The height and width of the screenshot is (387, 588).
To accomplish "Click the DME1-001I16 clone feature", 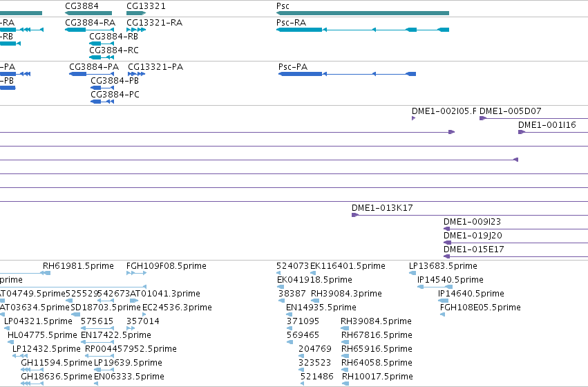I will coord(553,132).
